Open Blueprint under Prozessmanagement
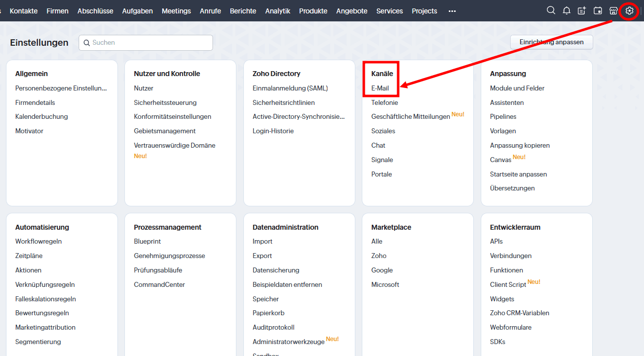The image size is (644, 356). tap(147, 241)
